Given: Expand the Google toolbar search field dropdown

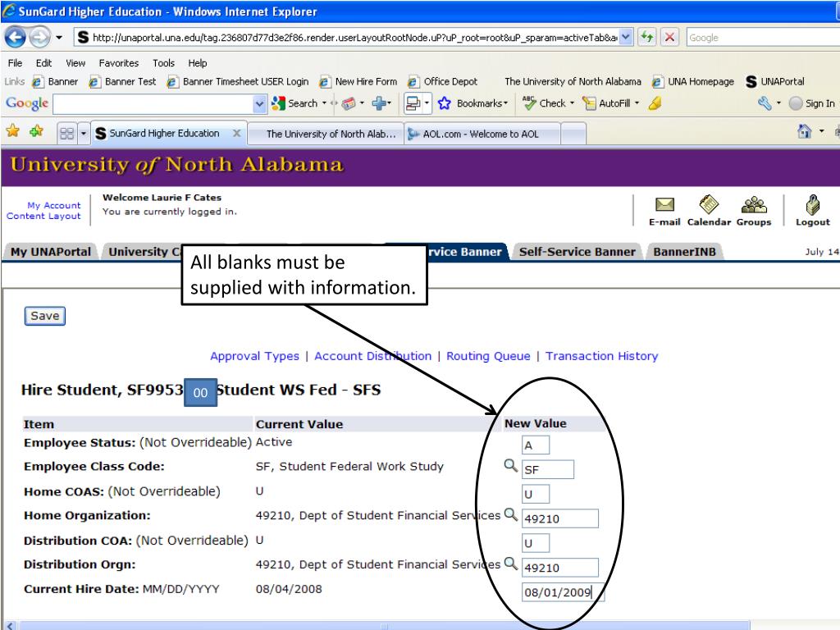Looking at the screenshot, I should [x=259, y=104].
